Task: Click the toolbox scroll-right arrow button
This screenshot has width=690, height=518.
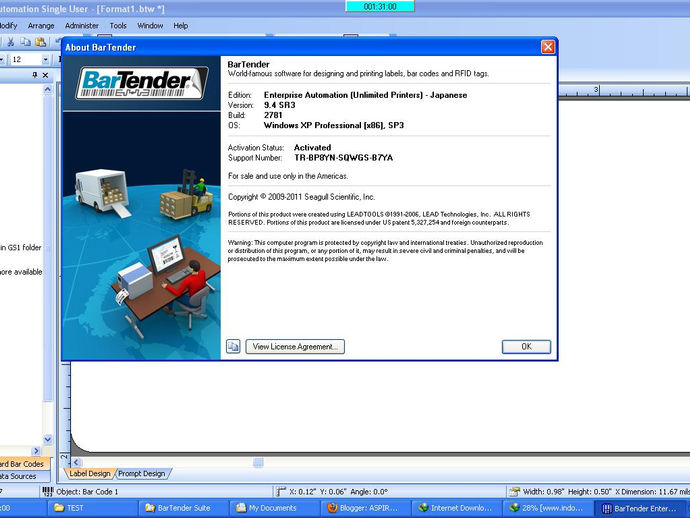Action: pos(36,451)
